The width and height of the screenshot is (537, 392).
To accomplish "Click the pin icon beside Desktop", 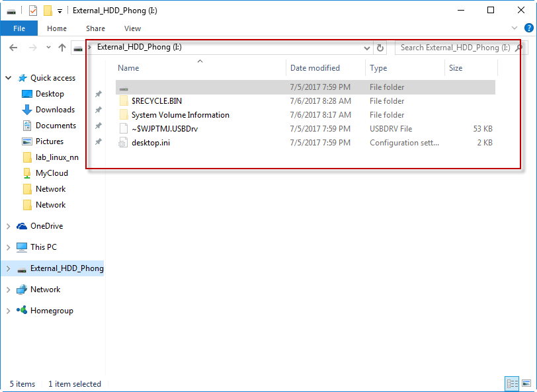I will [99, 94].
